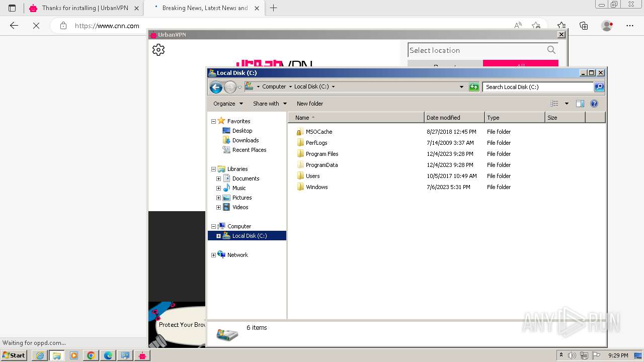Select the Videos library
Image resolution: width=644 pixels, height=362 pixels.
click(240, 207)
